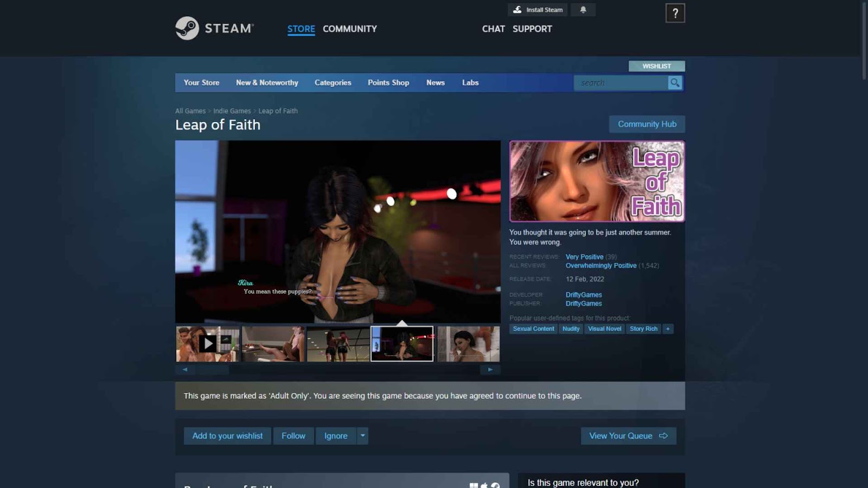
Task: Click the All Games breadcrumb link
Action: click(x=190, y=111)
